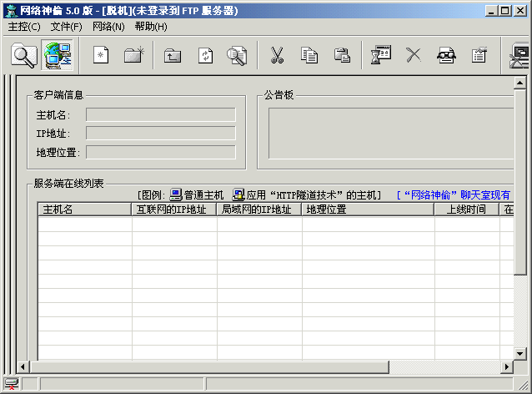Click the network computers toolbar icon
Viewport: 532px width, 394px height.
pos(57,56)
